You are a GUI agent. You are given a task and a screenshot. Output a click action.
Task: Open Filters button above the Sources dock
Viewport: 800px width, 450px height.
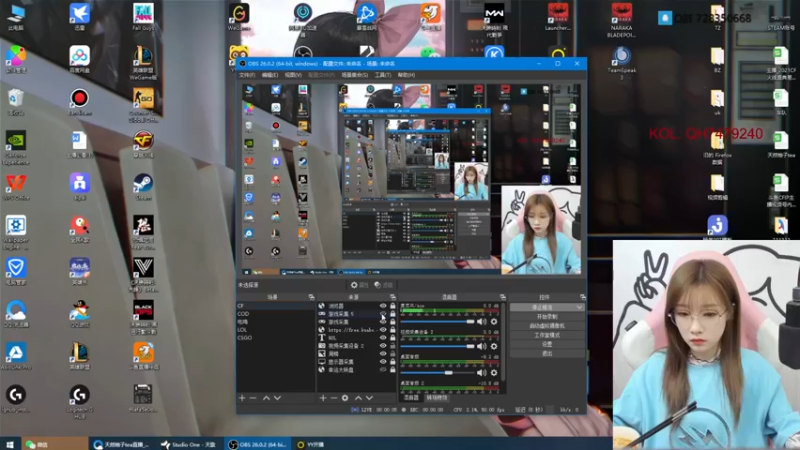coord(384,285)
